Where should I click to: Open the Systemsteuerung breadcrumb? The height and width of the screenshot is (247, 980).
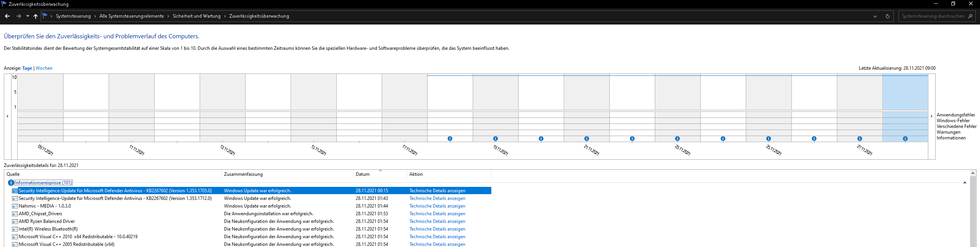point(73,16)
